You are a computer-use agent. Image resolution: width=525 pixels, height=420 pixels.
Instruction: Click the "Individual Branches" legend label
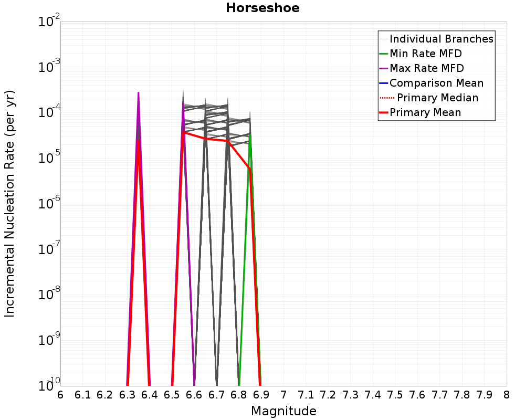(x=442, y=39)
